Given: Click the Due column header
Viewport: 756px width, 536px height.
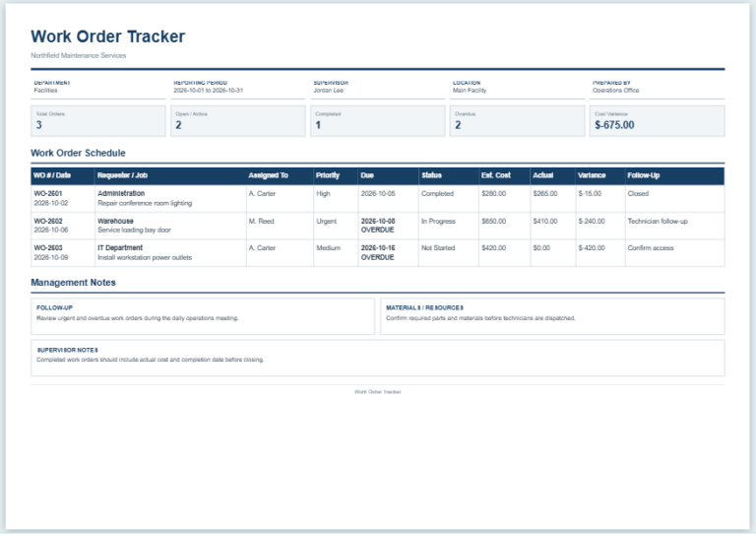Looking at the screenshot, I should (x=367, y=175).
